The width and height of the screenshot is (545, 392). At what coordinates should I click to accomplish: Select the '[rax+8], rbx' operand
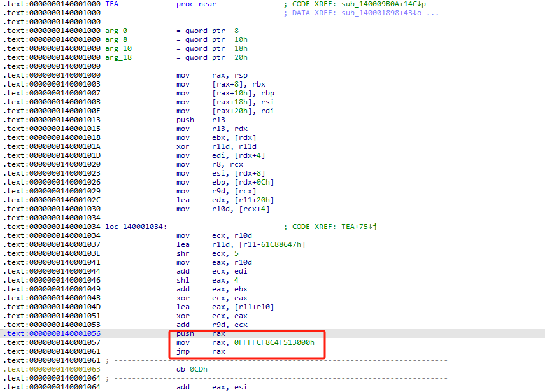pyautogui.click(x=239, y=85)
